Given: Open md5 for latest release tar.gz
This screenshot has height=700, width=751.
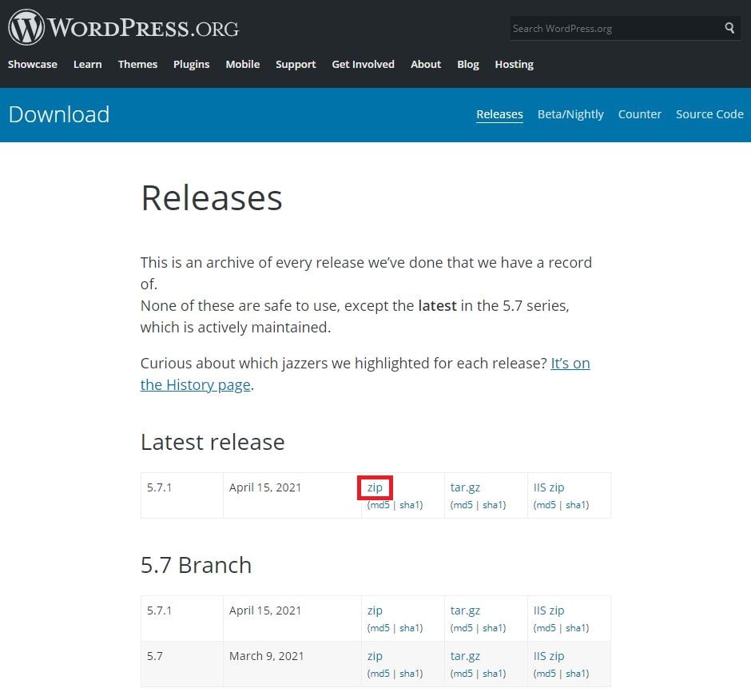Looking at the screenshot, I should coord(463,505).
